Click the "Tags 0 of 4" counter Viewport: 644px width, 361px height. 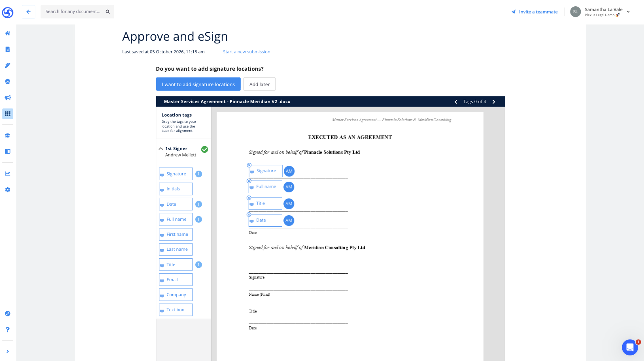click(475, 102)
